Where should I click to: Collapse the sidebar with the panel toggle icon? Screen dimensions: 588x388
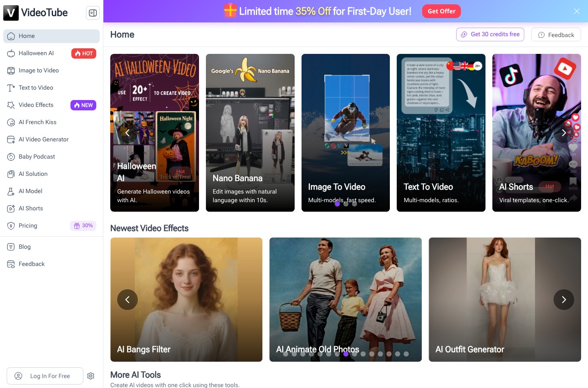[93, 13]
